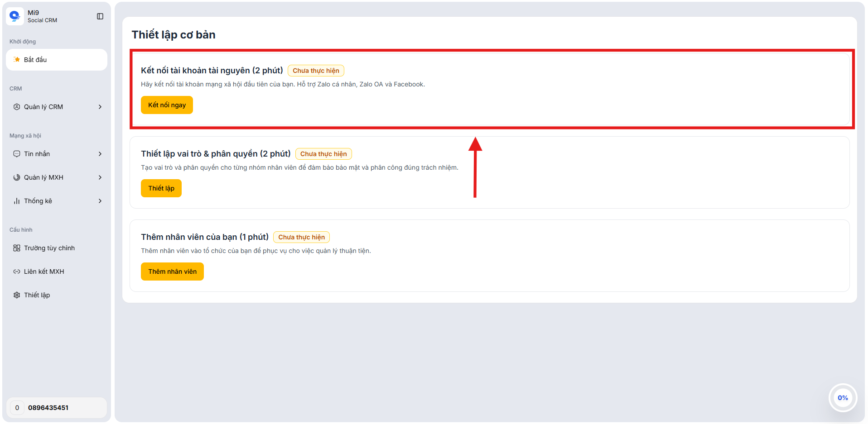Click the Thống kê bar chart icon

click(x=17, y=201)
